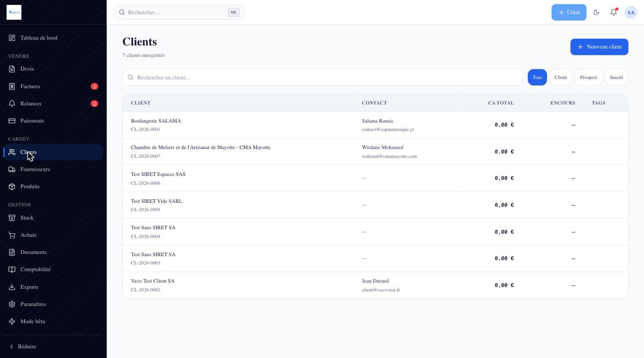This screenshot has height=358, width=644.
Task: Filter list by Client status
Action: pos(561,77)
